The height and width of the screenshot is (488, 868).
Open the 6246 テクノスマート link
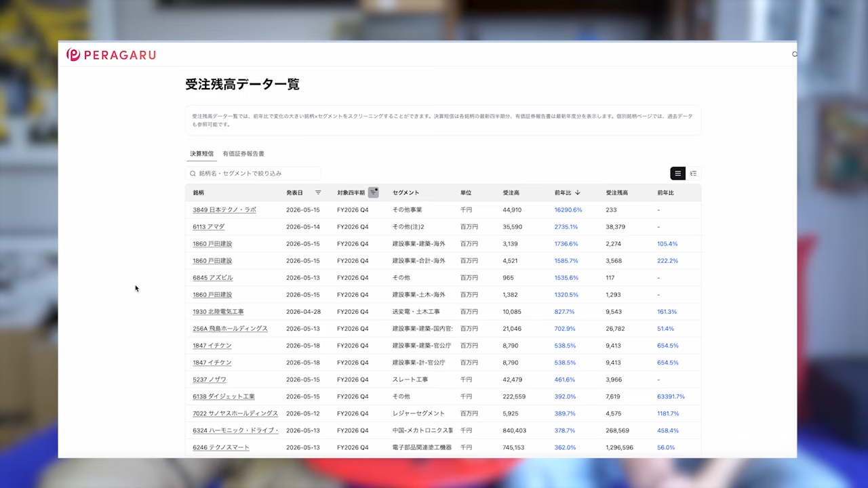(x=221, y=447)
